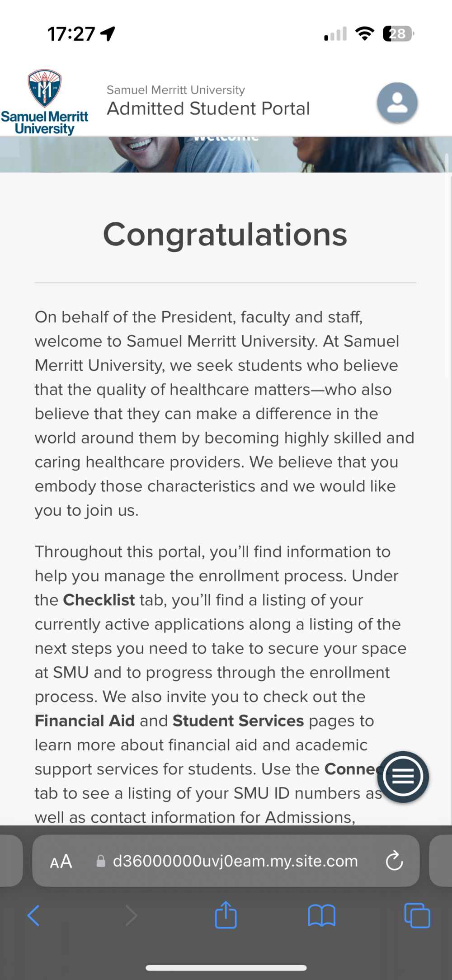Tap the padlock icon in address bar
452x980 pixels.
[101, 861]
